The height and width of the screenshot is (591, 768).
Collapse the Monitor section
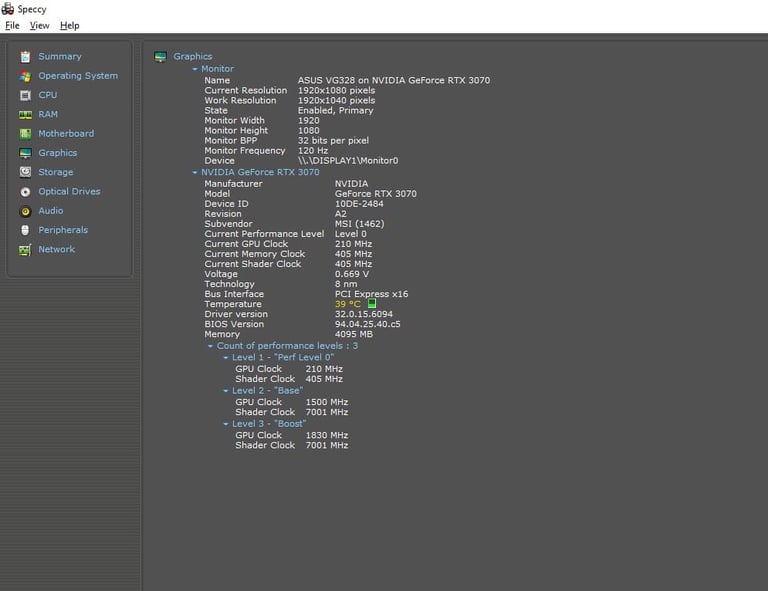(195, 69)
